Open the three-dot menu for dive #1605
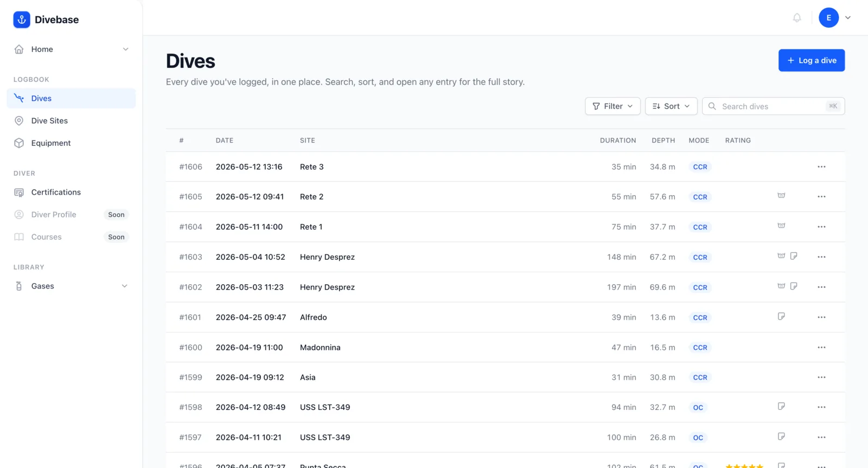The height and width of the screenshot is (468, 868). 821,197
